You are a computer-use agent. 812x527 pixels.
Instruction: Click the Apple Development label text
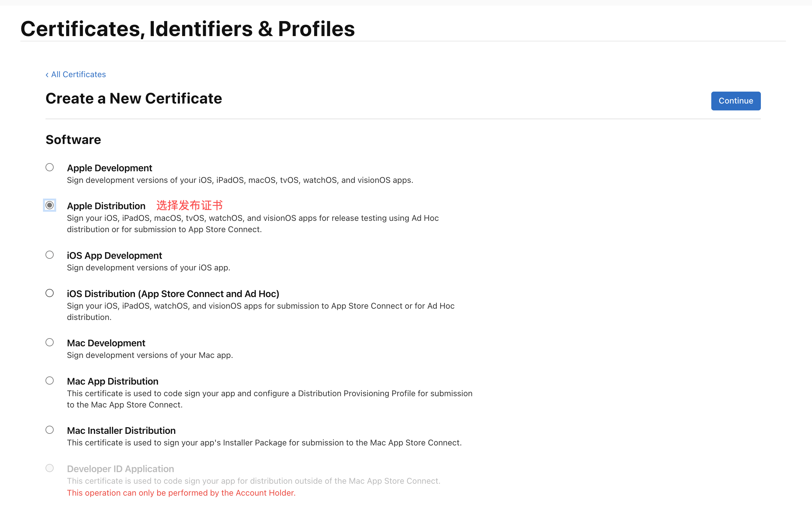pos(110,168)
